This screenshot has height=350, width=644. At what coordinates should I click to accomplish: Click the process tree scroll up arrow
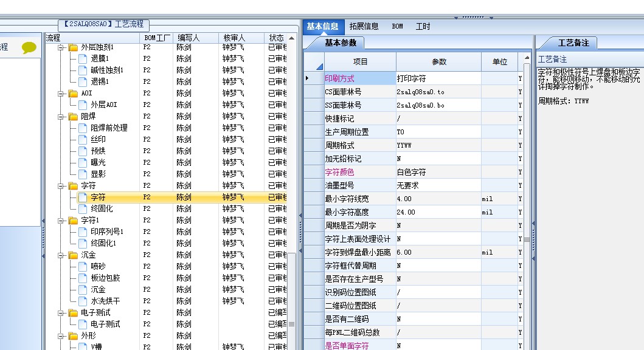click(x=292, y=38)
